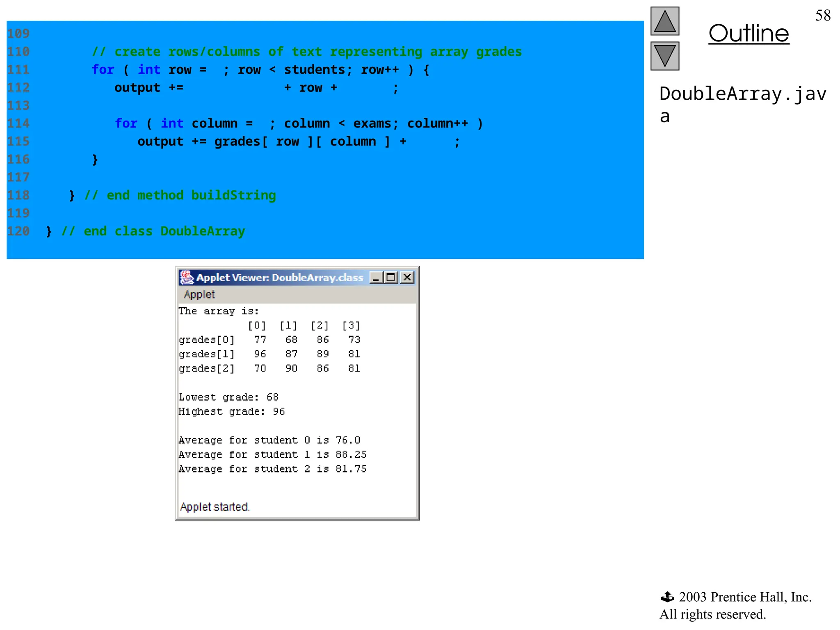Viewport: 840px width, 630px height.
Task: Click the up arrow slide navigation button
Action: (665, 21)
